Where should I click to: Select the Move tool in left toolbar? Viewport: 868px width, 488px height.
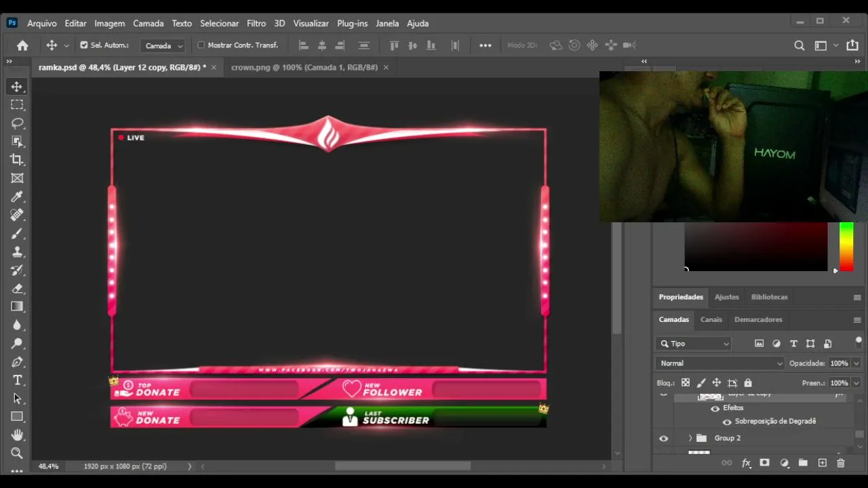tap(17, 87)
